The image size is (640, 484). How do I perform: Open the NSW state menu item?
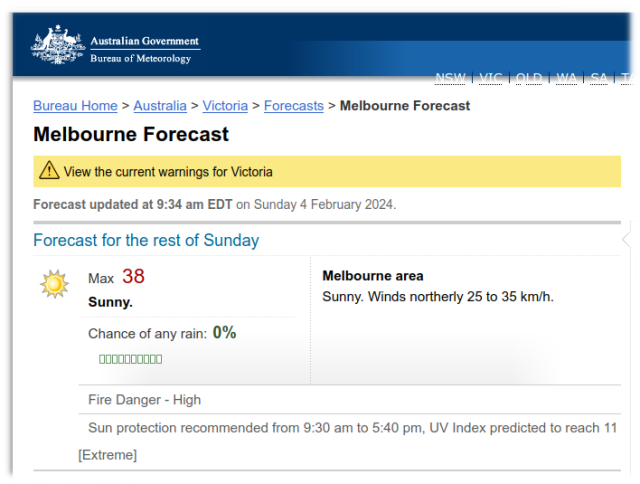coord(450,78)
